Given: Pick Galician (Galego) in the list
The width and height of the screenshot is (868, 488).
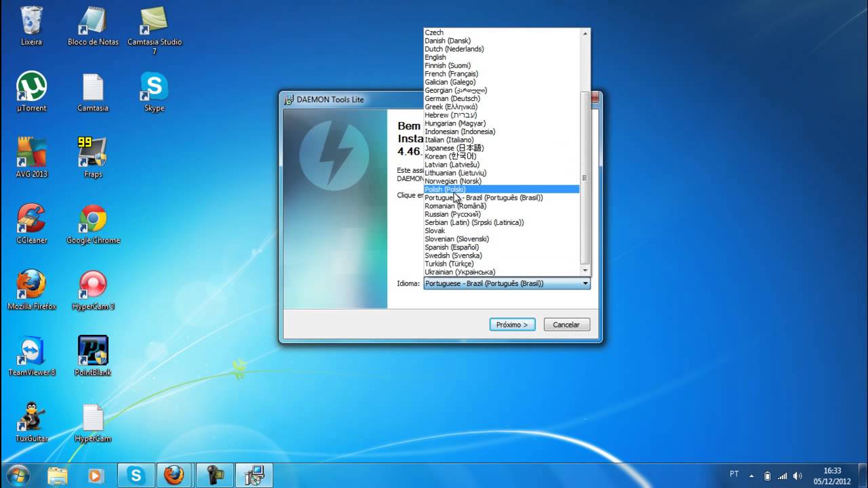Looking at the screenshot, I should tap(502, 82).
